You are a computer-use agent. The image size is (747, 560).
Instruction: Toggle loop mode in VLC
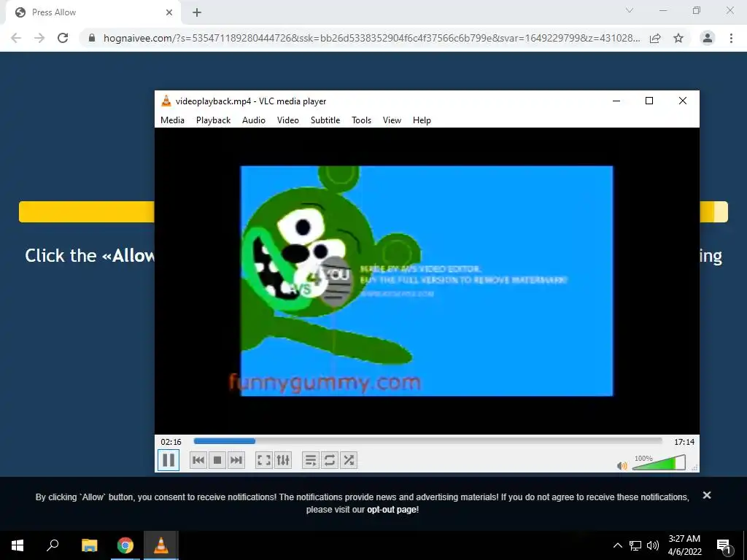[x=330, y=460]
